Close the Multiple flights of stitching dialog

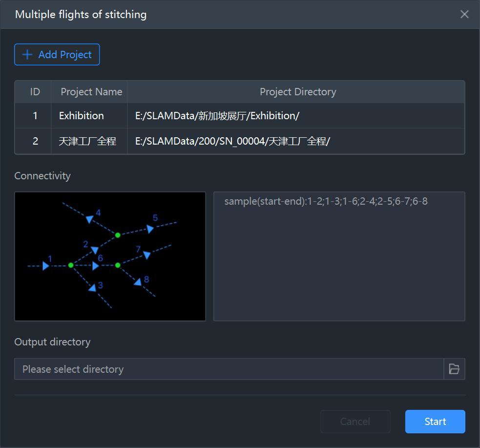(464, 14)
